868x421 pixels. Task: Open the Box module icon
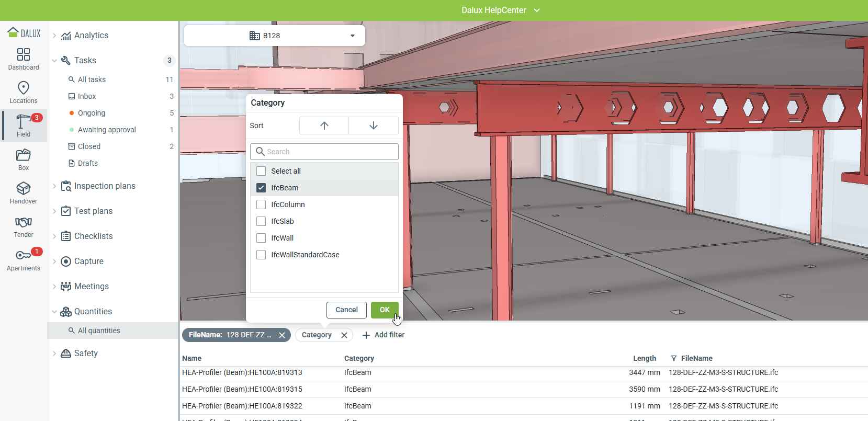click(24, 160)
